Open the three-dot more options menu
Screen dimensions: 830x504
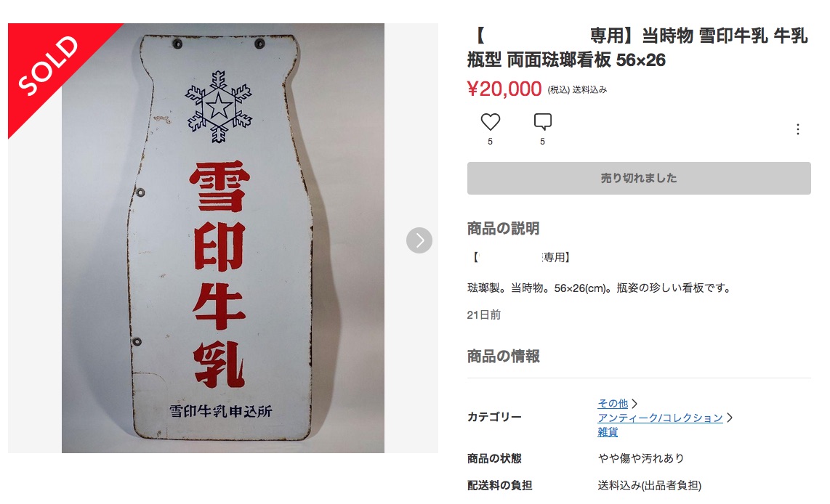click(798, 129)
